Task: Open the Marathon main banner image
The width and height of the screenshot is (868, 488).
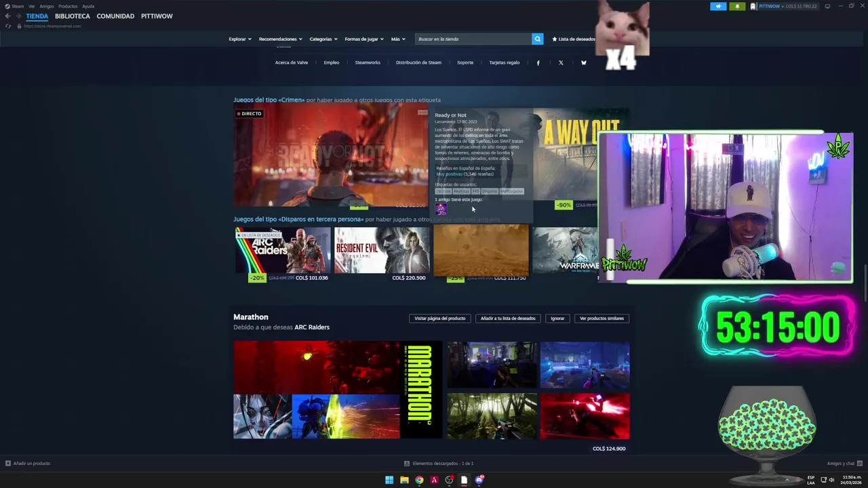Action: point(338,390)
